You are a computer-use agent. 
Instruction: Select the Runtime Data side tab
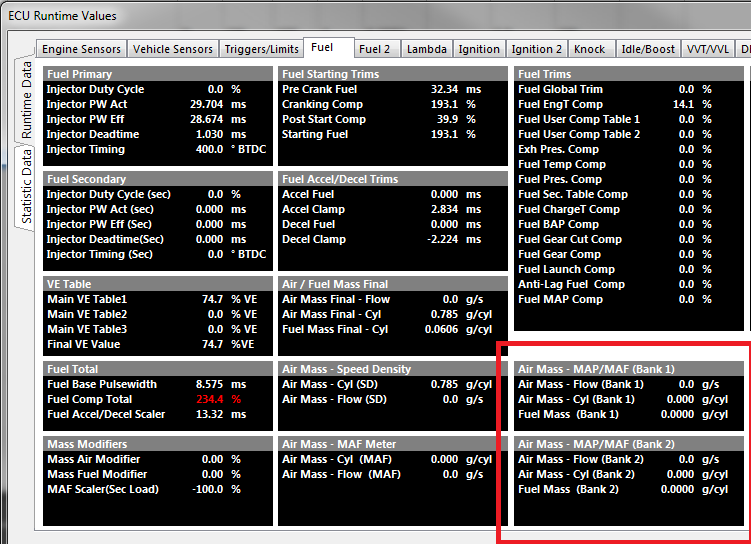click(26, 100)
